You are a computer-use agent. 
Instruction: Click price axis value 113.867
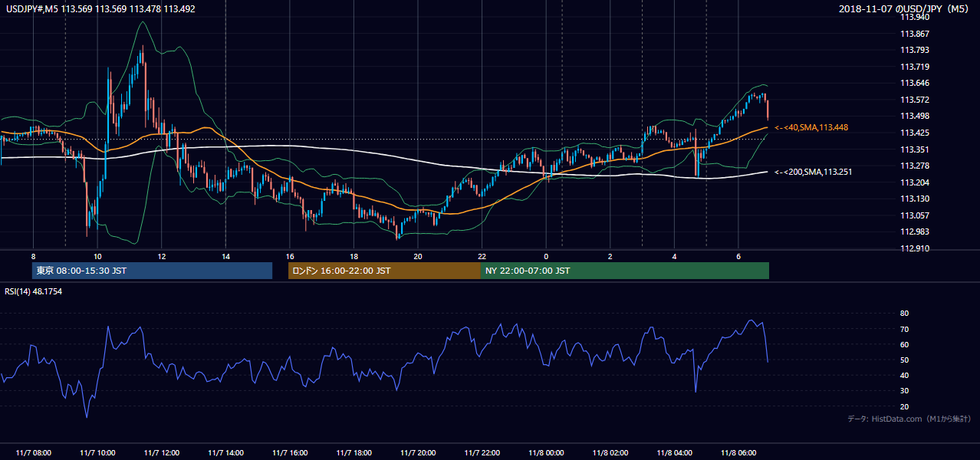pyautogui.click(x=914, y=34)
